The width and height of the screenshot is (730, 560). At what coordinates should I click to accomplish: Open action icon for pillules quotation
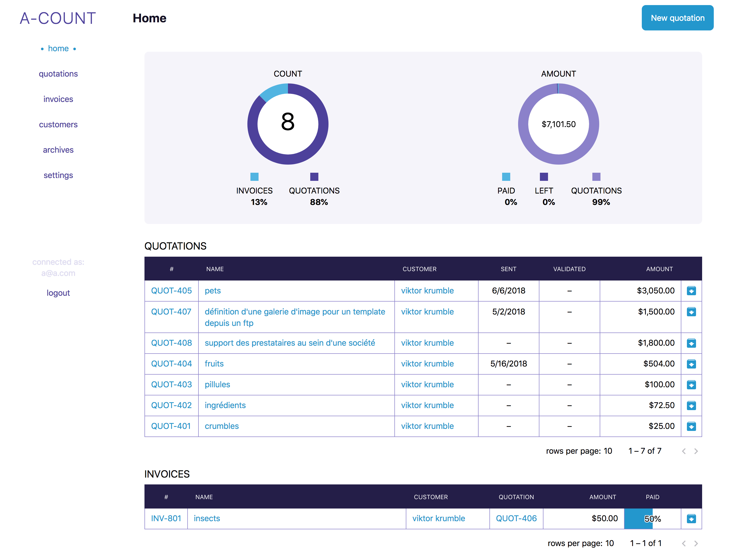(691, 385)
